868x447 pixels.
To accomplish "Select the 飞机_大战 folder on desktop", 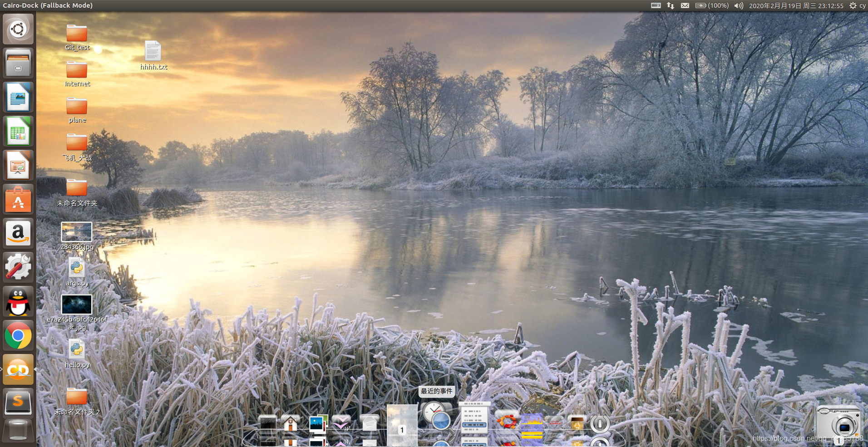I will 77,147.
